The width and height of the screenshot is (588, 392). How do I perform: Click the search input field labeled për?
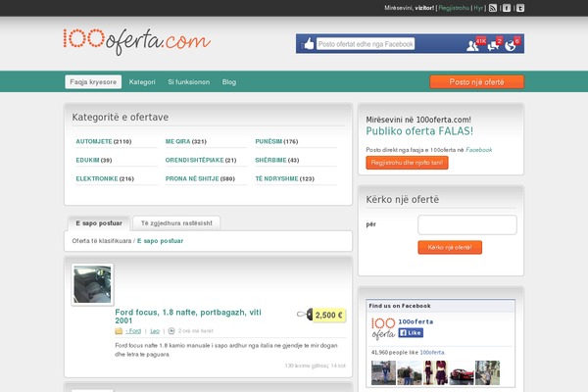pyautogui.click(x=466, y=224)
